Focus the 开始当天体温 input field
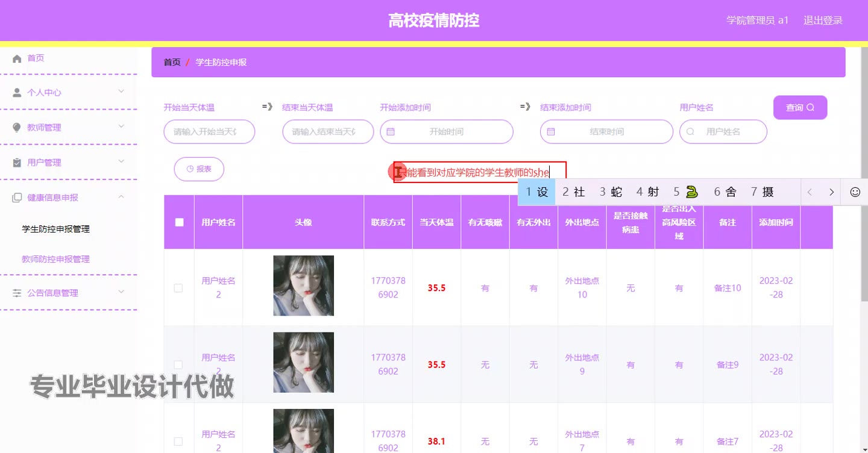 pyautogui.click(x=209, y=131)
